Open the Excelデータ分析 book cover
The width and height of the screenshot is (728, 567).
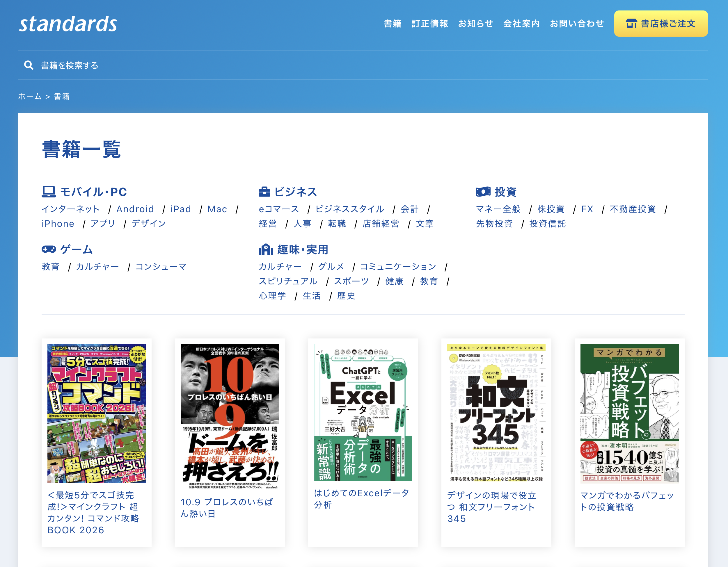coord(363,412)
